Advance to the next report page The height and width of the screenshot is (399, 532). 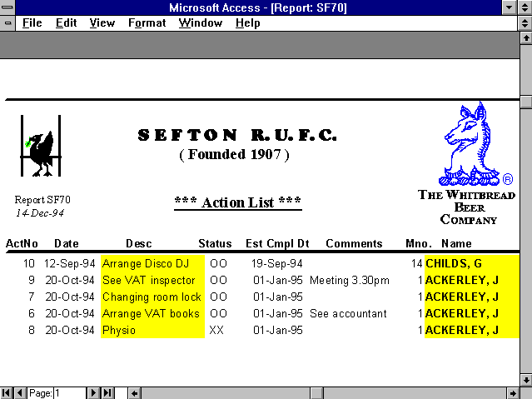tap(94, 392)
